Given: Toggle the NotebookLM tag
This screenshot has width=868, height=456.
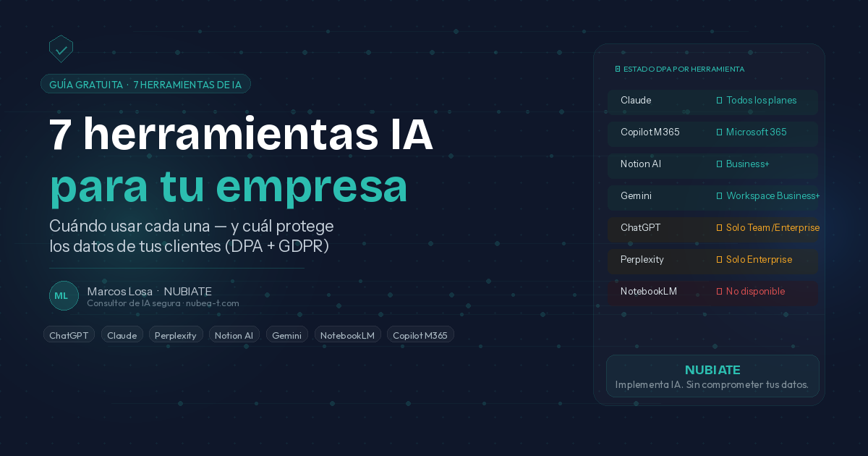Looking at the screenshot, I should point(347,335).
